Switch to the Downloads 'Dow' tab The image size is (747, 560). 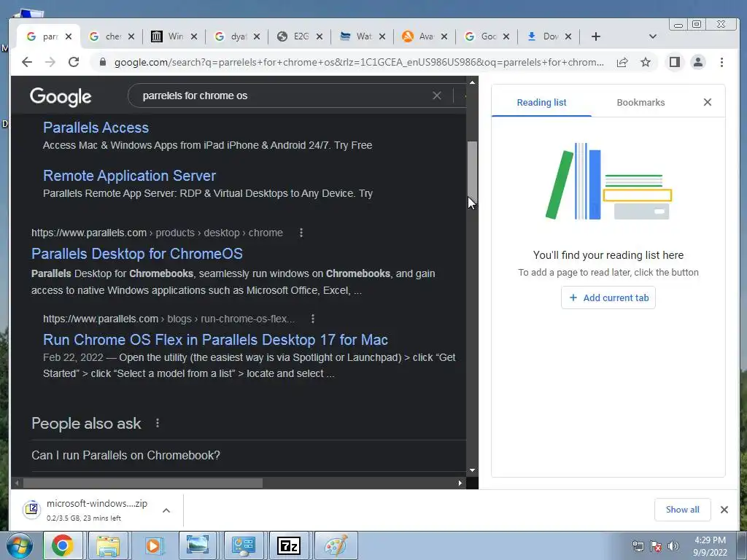tap(549, 36)
